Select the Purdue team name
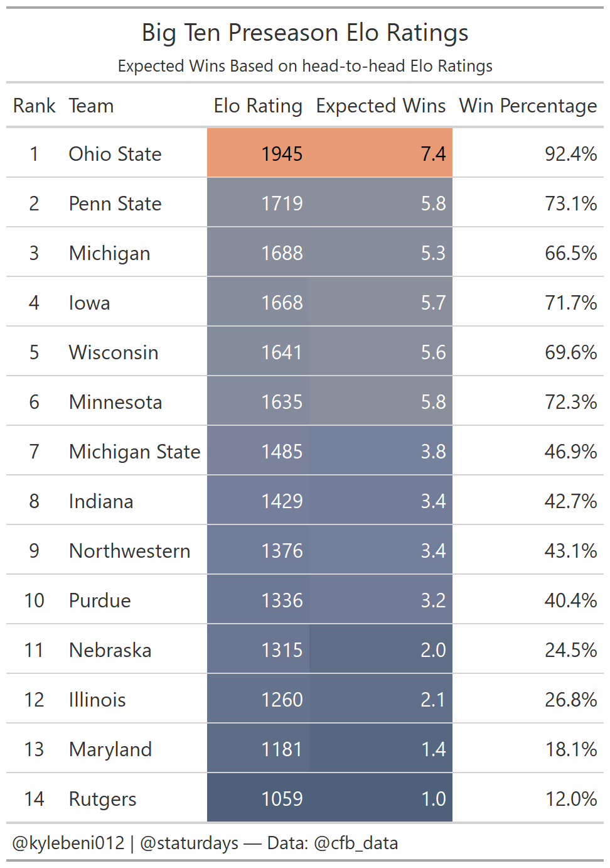Screen dimensions: 610x868 pyautogui.click(x=100, y=600)
